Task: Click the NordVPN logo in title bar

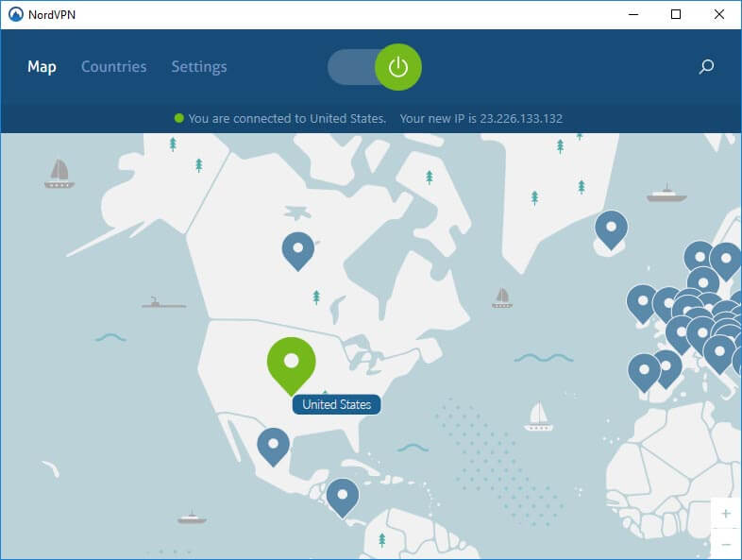Action: point(16,15)
